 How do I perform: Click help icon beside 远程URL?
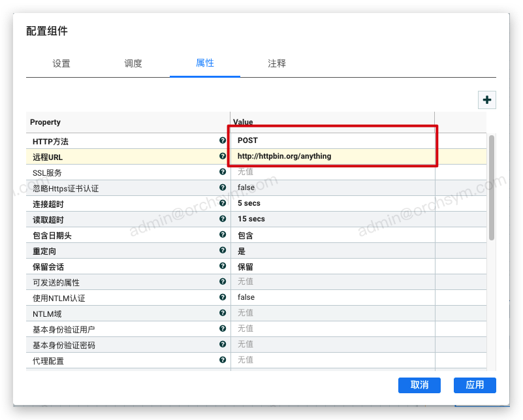click(x=223, y=156)
